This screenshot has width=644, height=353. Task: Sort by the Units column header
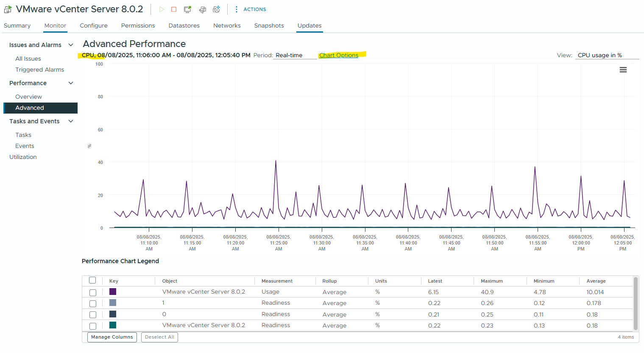(381, 281)
